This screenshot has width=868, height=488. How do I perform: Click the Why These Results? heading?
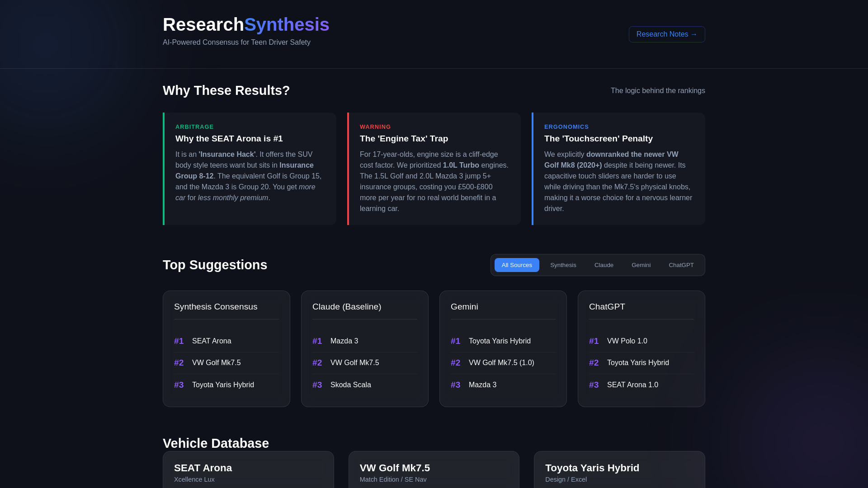[226, 90]
